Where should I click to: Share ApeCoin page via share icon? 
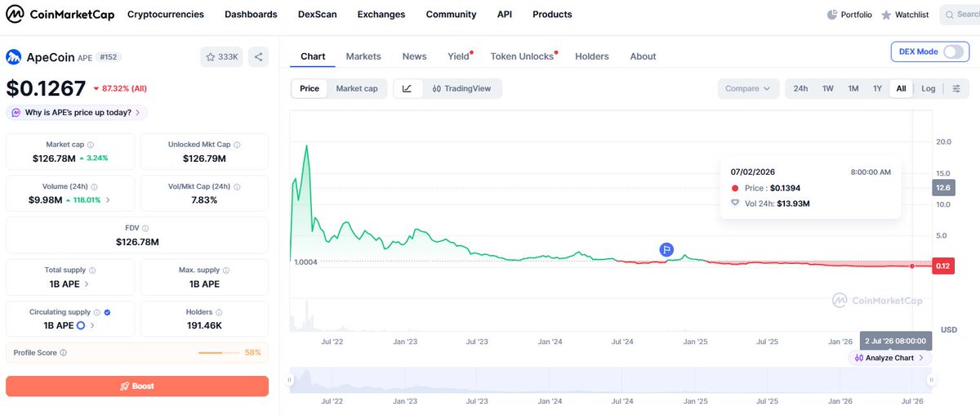258,57
